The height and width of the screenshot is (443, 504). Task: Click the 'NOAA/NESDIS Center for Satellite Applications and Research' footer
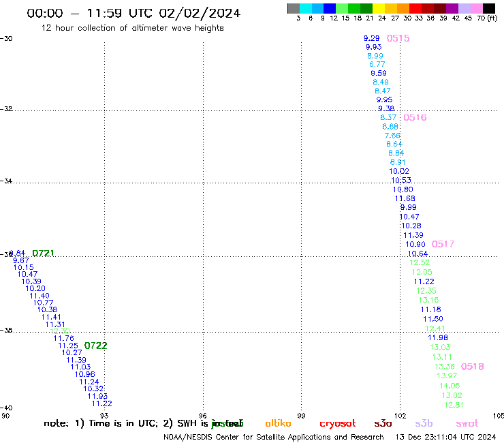point(274,438)
